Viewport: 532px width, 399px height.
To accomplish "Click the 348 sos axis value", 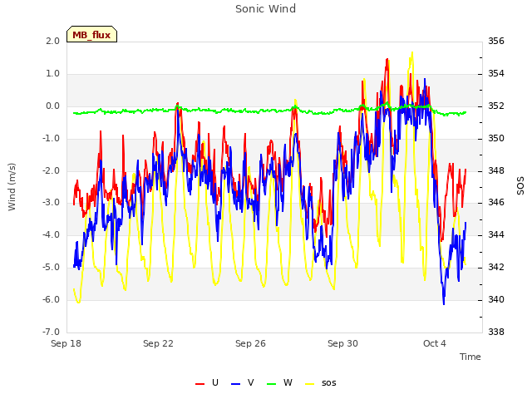I will point(496,170).
